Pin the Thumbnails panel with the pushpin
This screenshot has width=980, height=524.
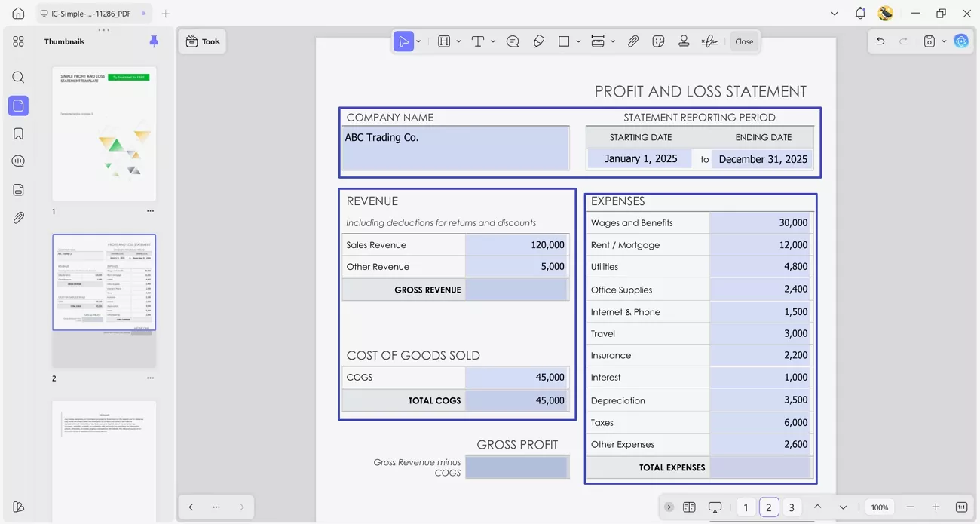pyautogui.click(x=154, y=41)
